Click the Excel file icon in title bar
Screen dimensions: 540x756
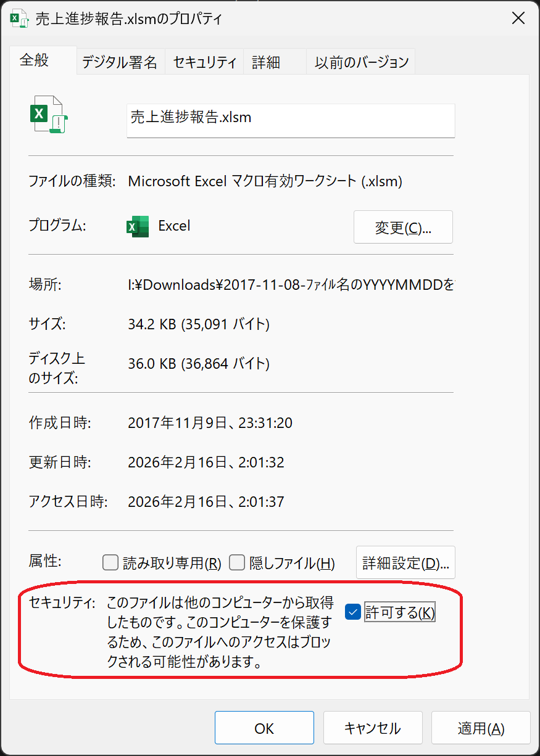[19, 18]
